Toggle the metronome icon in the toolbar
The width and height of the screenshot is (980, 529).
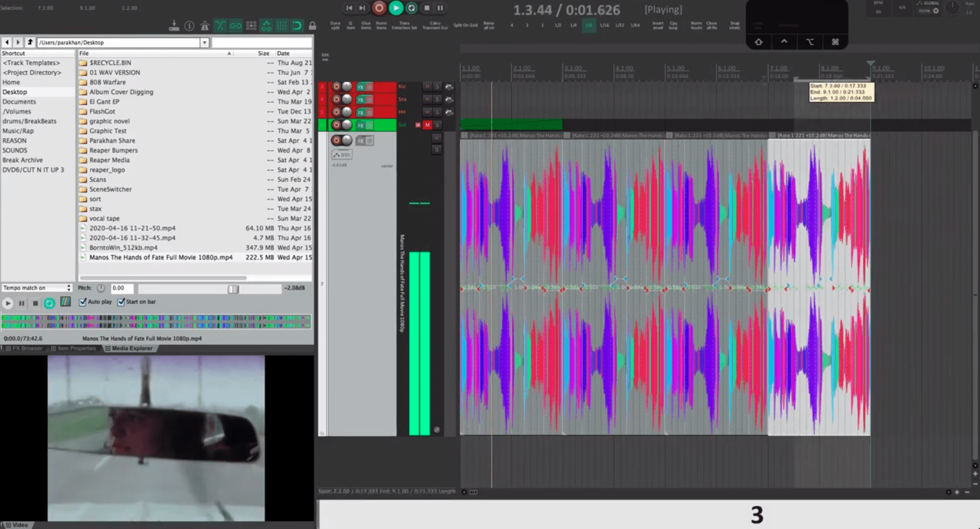click(x=205, y=26)
